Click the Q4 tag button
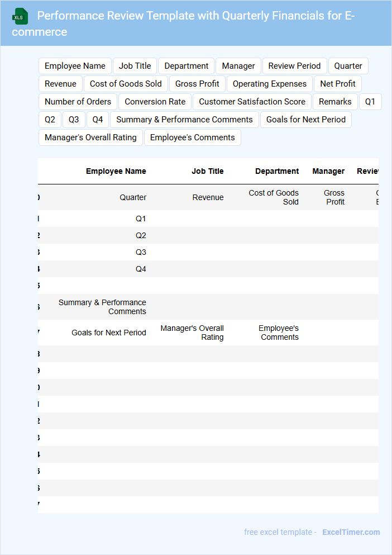The image size is (392, 555). (x=98, y=120)
